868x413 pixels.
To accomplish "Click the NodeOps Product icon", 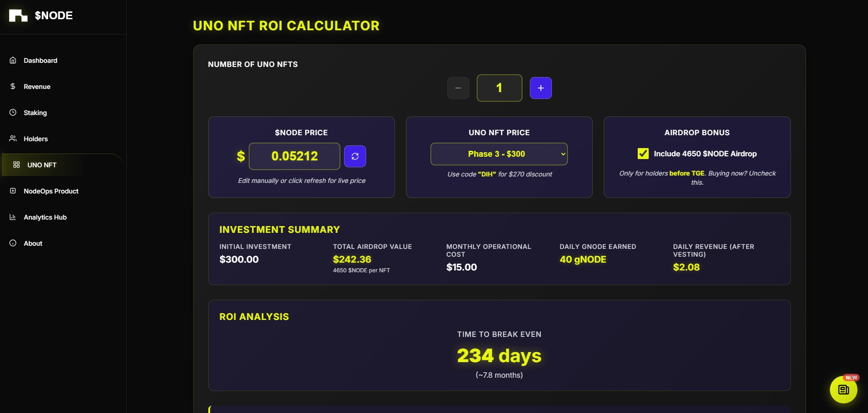I will [13, 191].
